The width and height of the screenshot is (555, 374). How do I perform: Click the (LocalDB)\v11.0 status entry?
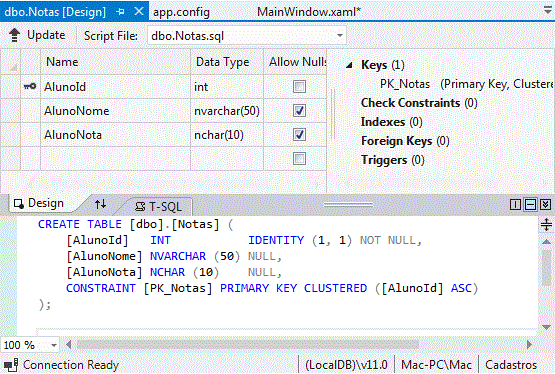click(347, 365)
